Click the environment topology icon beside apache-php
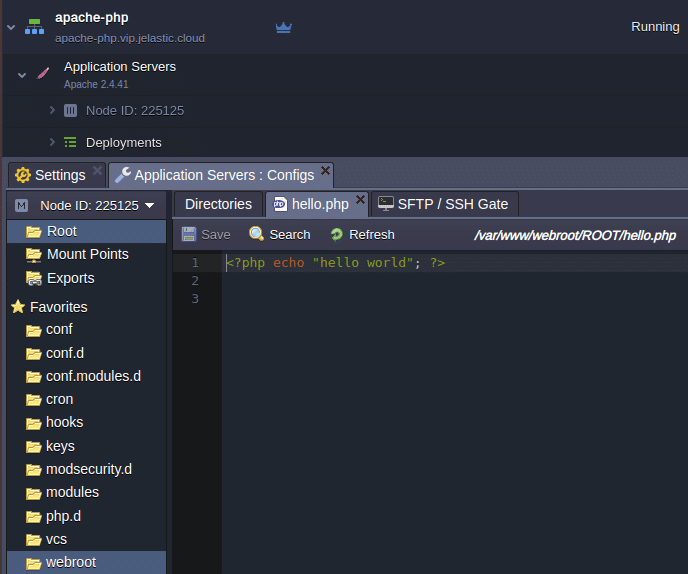Viewport: 688px width, 574px height. pyautogui.click(x=35, y=26)
